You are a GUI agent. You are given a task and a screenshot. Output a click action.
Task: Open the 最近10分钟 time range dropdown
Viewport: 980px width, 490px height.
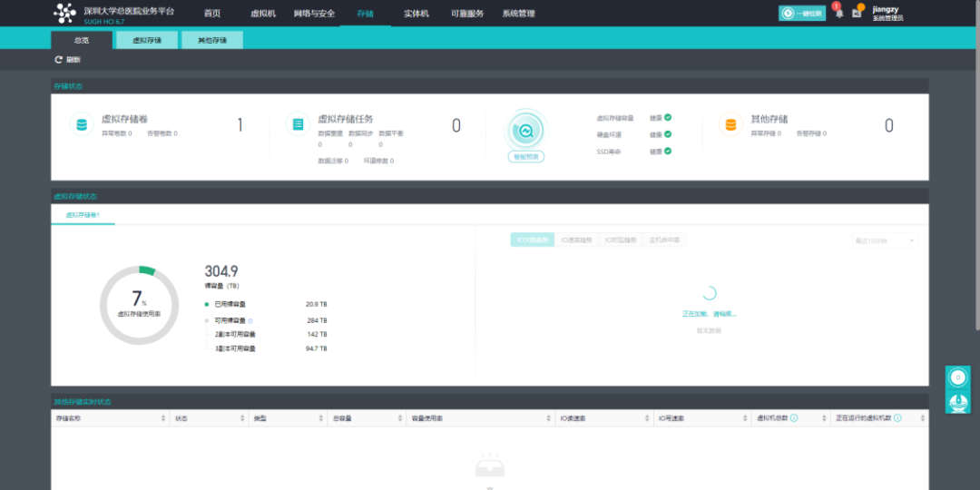(x=885, y=240)
